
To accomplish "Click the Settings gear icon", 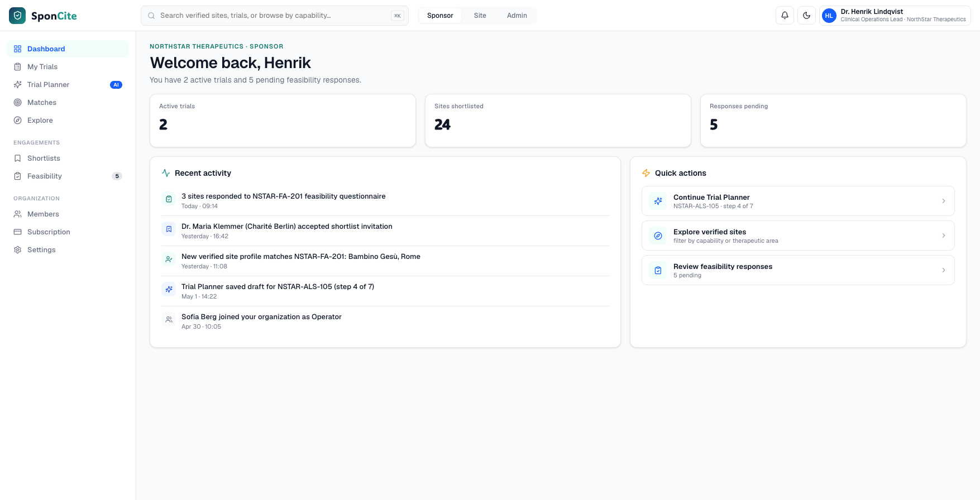I will (17, 250).
